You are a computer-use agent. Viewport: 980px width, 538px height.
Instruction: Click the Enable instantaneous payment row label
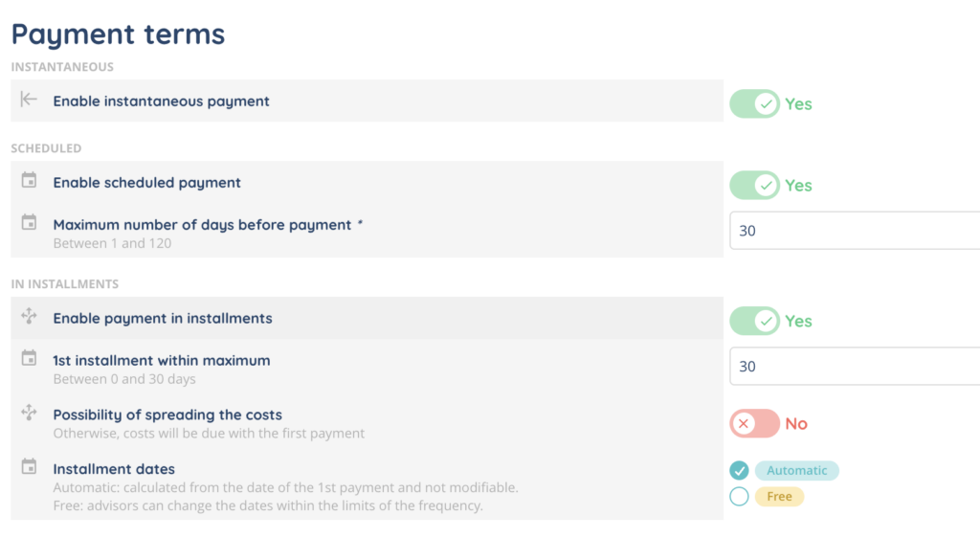click(x=161, y=101)
